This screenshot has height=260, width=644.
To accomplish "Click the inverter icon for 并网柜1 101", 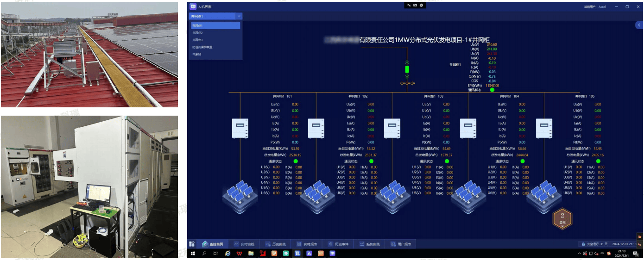I will pyautogui.click(x=240, y=128).
